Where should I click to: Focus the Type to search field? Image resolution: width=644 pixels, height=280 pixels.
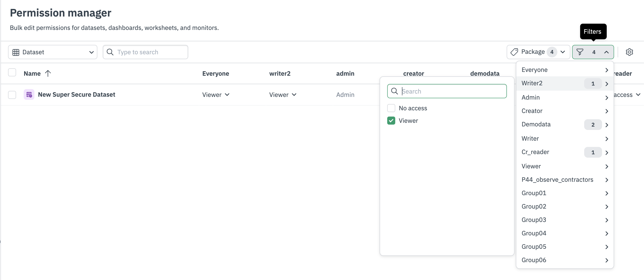(150, 52)
